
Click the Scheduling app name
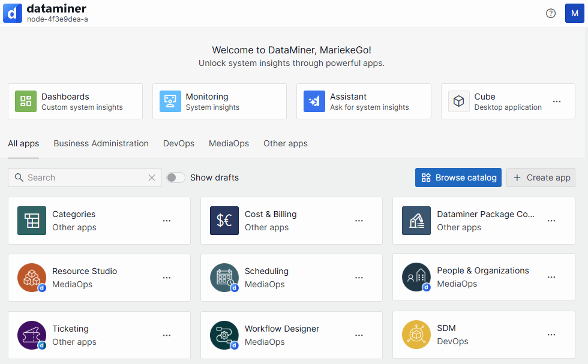pyautogui.click(x=266, y=271)
